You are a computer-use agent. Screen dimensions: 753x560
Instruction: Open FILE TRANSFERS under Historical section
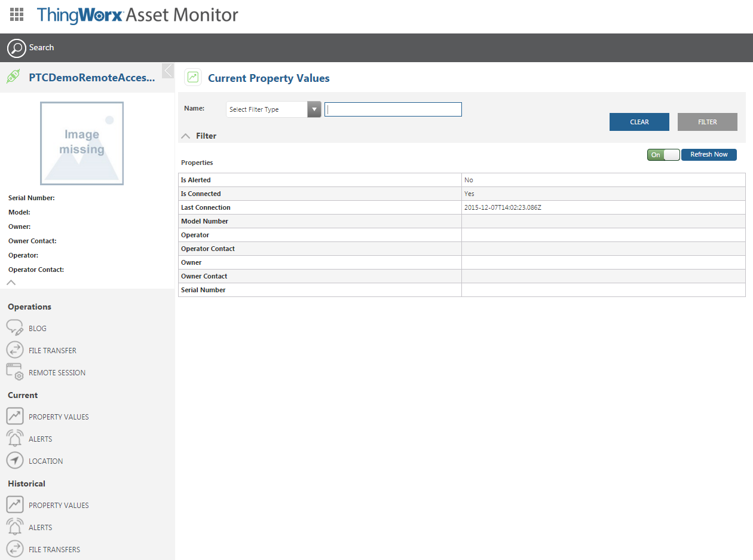pyautogui.click(x=54, y=549)
